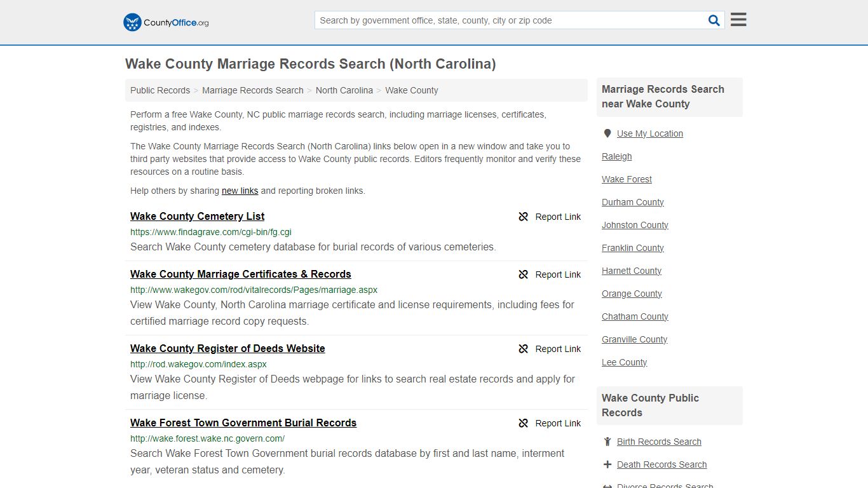Click broken-link icon for Wake County Cemetery List
The width and height of the screenshot is (868, 488).
[524, 217]
